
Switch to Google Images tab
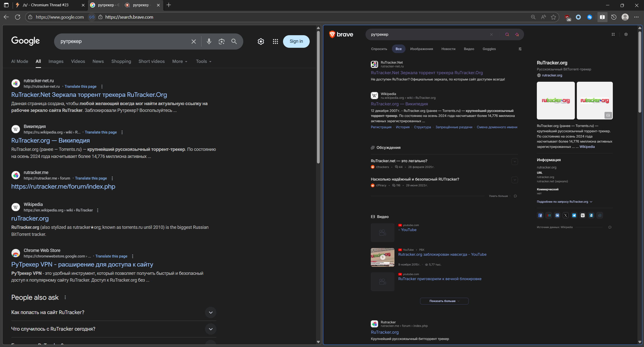pos(56,61)
